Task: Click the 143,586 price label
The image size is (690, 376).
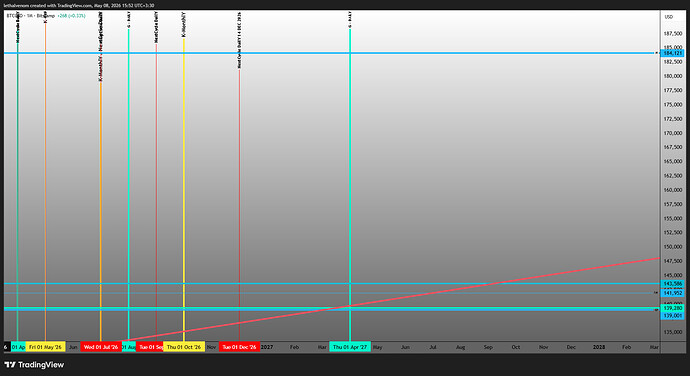Action: coord(672,284)
